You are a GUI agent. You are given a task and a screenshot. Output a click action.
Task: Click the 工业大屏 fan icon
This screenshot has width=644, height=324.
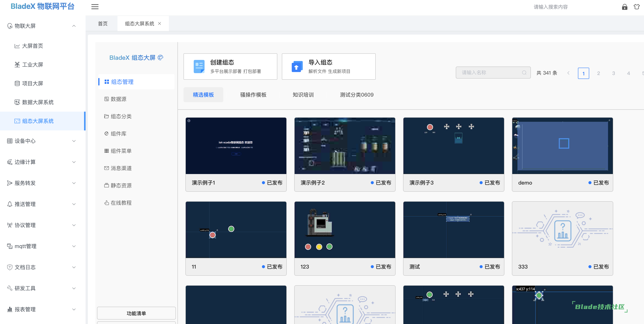click(x=17, y=65)
